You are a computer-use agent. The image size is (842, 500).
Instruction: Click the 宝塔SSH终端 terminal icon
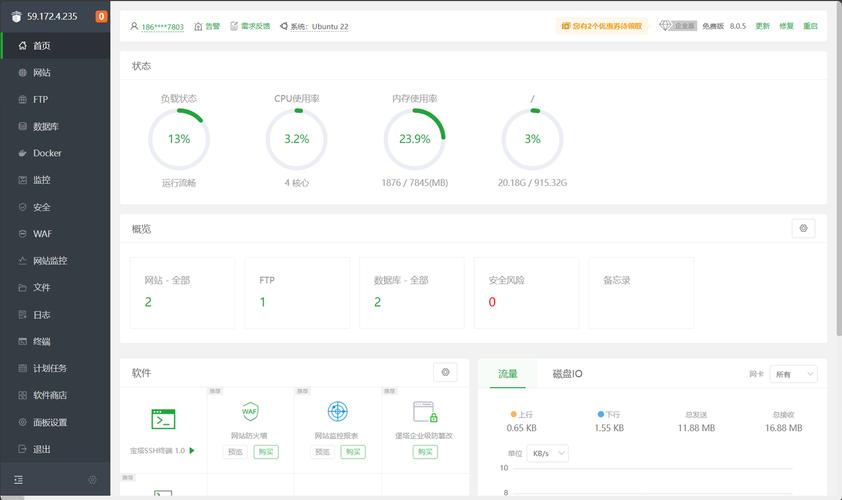(x=163, y=419)
